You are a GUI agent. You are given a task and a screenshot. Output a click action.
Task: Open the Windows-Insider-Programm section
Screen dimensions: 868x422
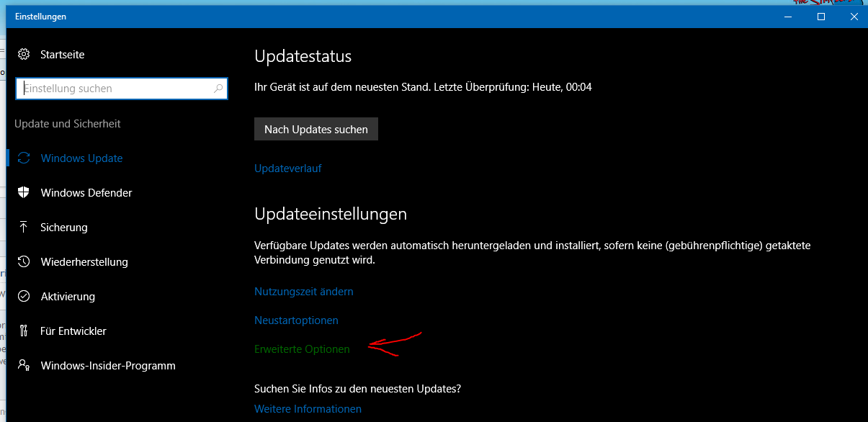[108, 366]
